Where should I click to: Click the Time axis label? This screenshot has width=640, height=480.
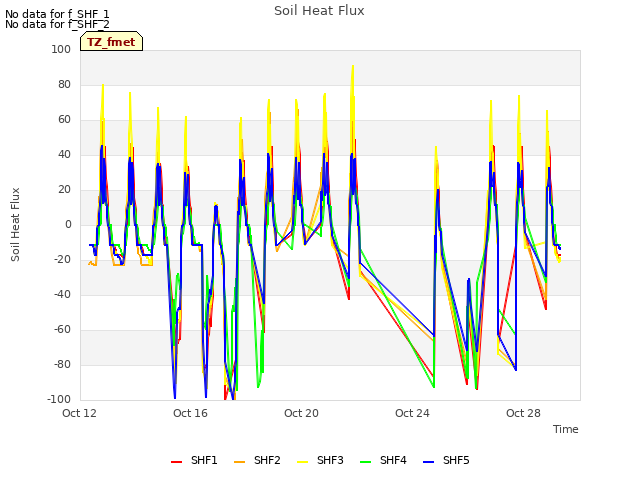[x=566, y=429]
